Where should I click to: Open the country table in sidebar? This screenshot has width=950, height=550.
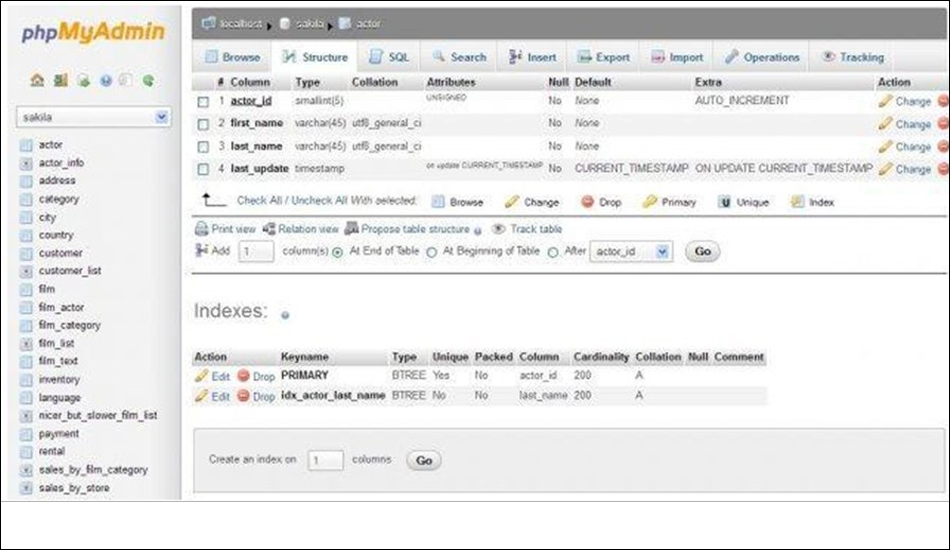(56, 235)
